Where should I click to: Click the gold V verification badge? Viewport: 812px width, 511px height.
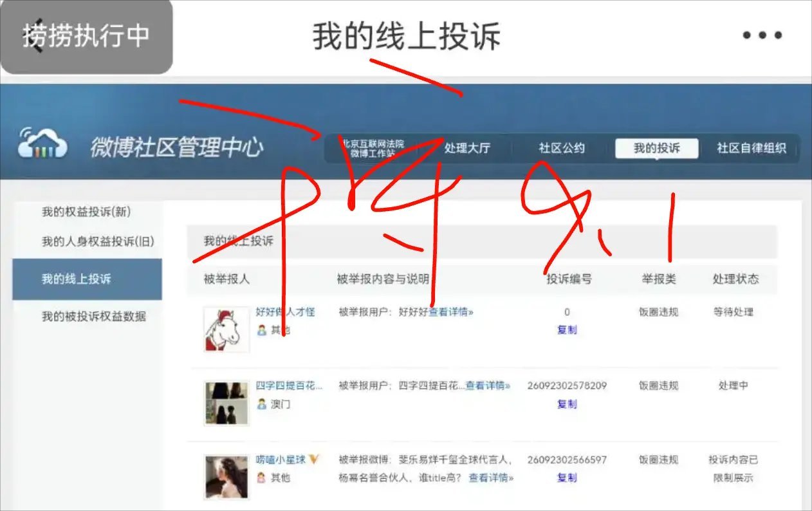coord(315,460)
